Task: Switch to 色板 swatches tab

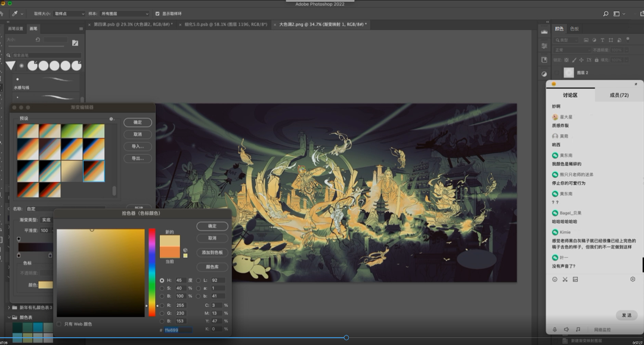Action: (x=574, y=29)
